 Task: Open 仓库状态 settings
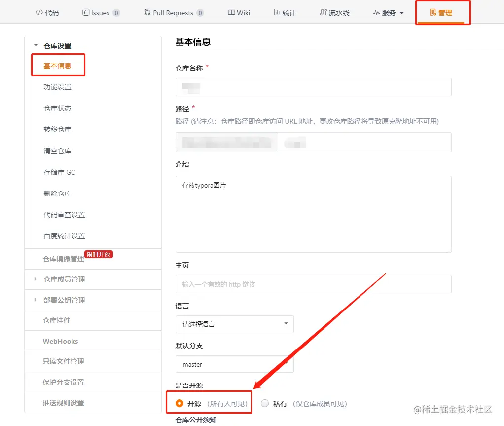point(57,108)
